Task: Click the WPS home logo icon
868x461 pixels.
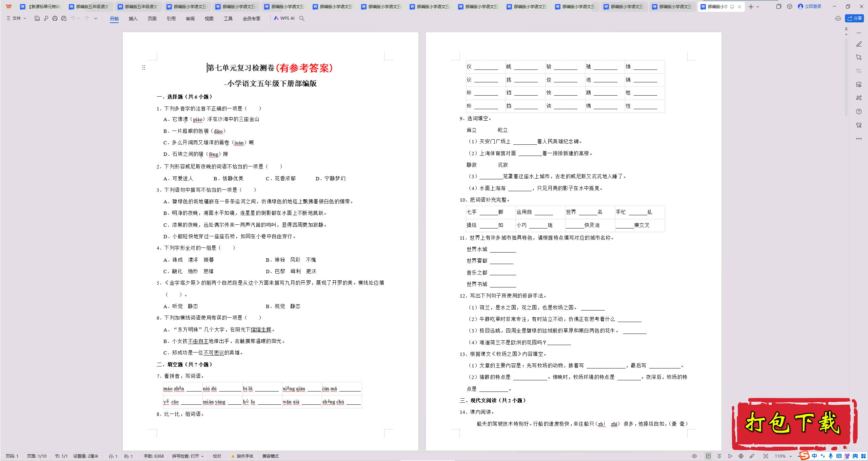Action: point(9,6)
